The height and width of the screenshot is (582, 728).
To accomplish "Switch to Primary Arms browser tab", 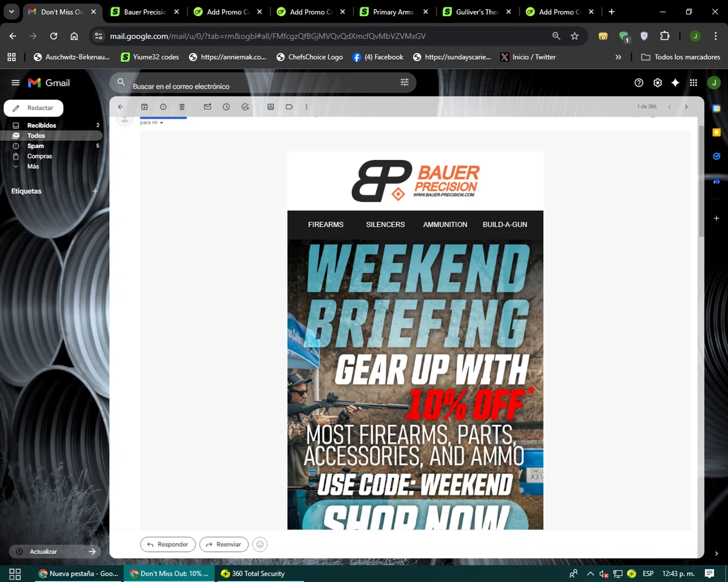I will pos(393,12).
